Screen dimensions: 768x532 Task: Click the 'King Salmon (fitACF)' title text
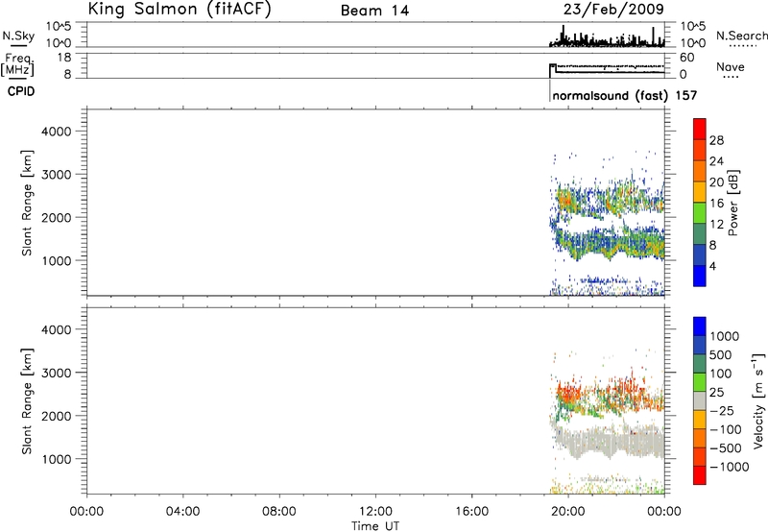(180, 9)
